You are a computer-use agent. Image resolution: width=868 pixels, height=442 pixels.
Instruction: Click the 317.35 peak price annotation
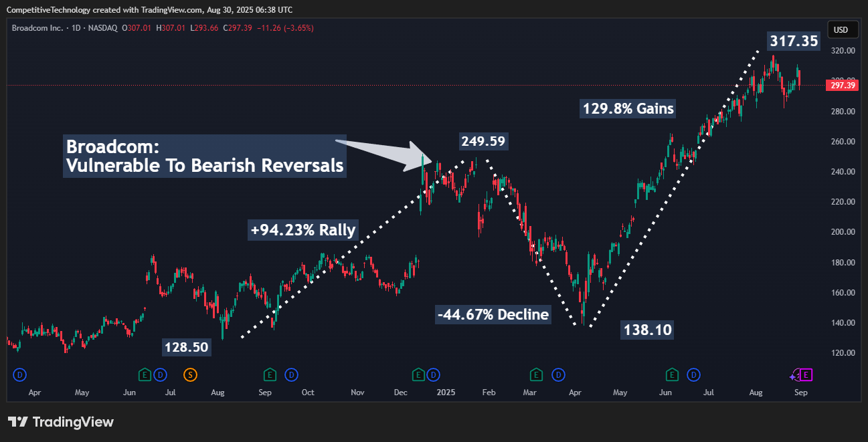coord(793,41)
